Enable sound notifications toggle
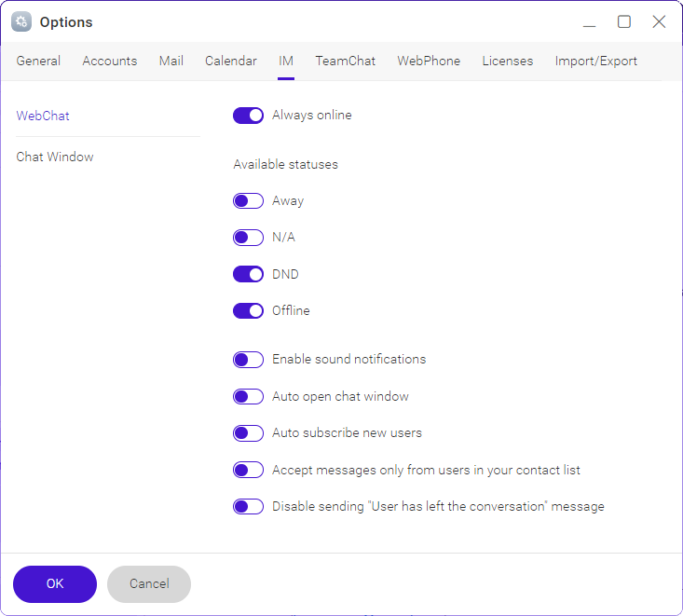Screen dimensions: 683x616 248,360
